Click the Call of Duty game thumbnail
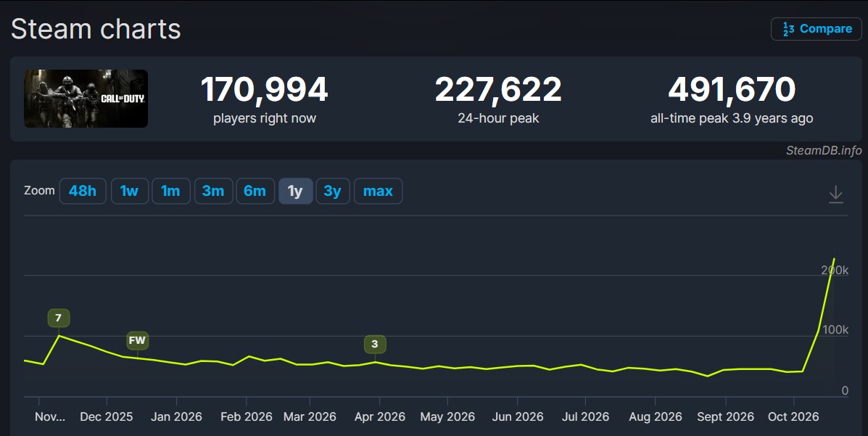 tap(86, 99)
